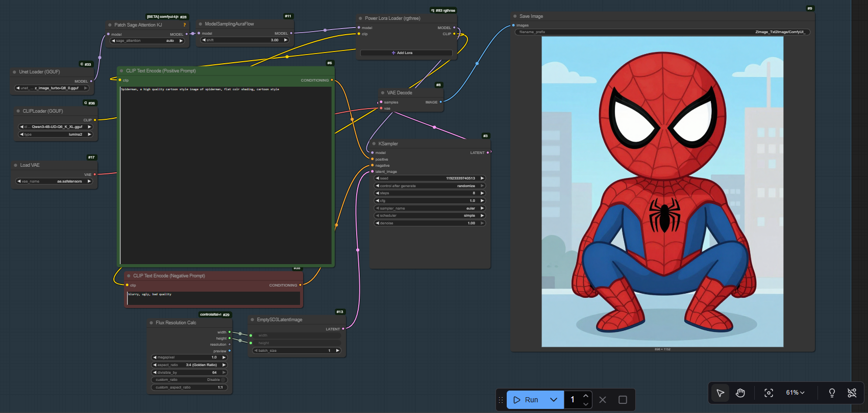
Task: Open the Qwen3-4B clip_name dropdown
Action: [56, 127]
